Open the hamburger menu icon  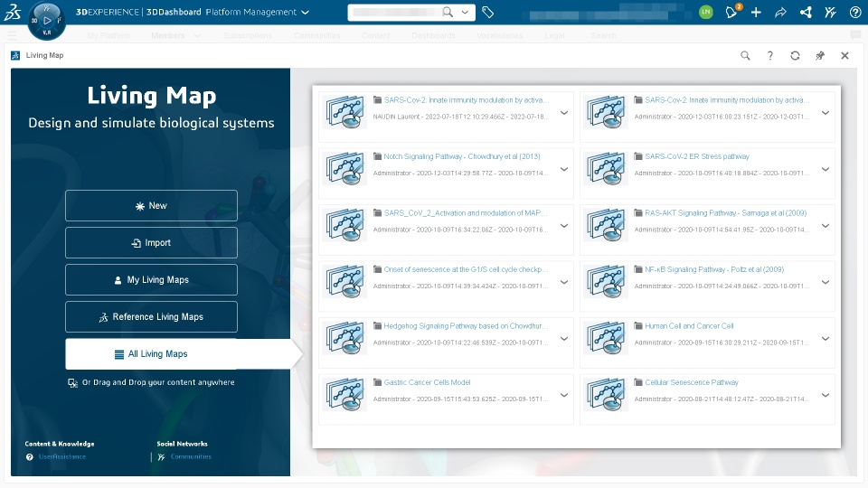coord(12,35)
